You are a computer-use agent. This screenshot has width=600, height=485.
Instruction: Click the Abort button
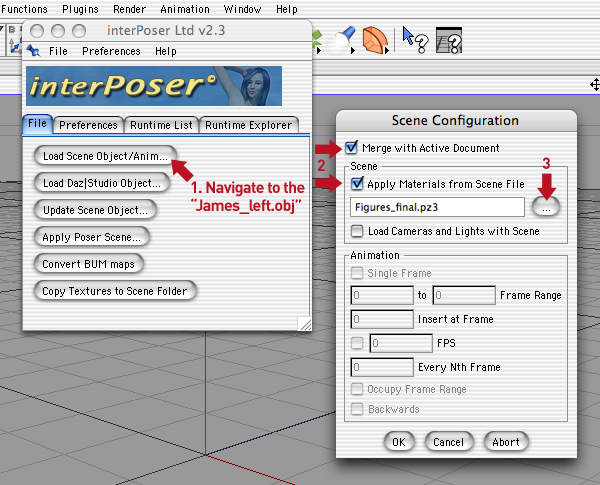pos(506,442)
